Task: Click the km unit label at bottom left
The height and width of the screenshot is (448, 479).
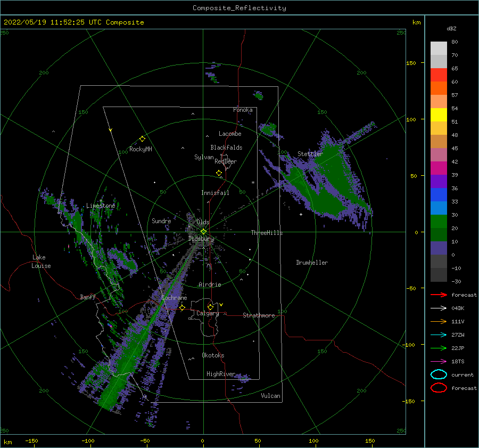Action: point(7,442)
